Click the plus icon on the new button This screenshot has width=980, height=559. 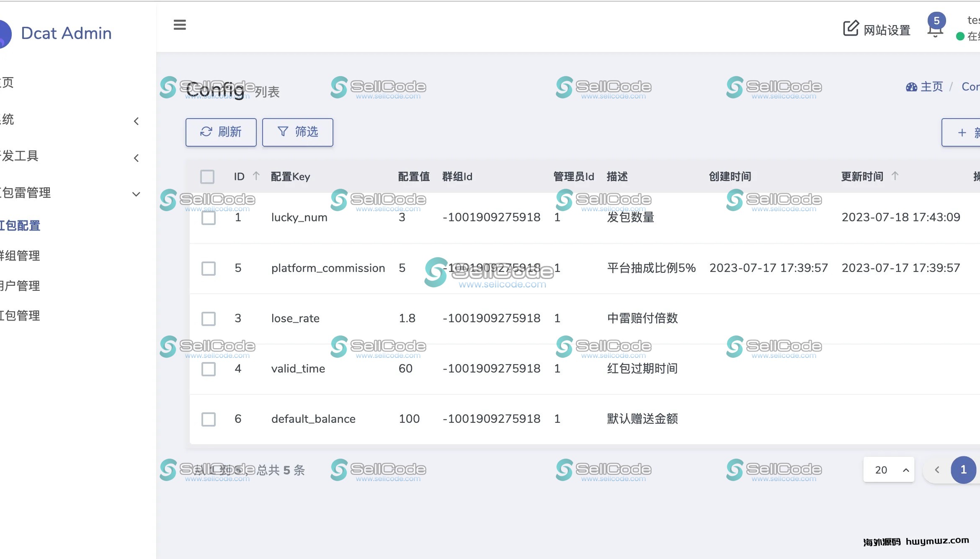click(961, 132)
